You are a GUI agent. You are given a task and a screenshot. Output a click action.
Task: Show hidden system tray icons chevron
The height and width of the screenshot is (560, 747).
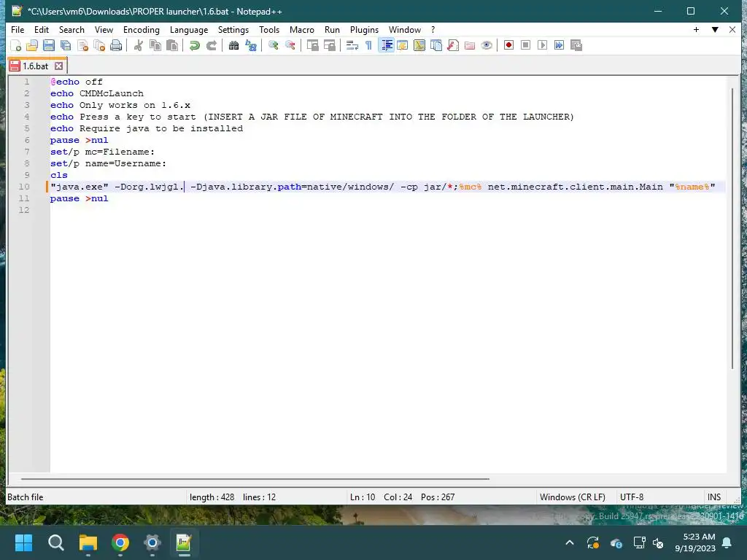click(x=569, y=542)
